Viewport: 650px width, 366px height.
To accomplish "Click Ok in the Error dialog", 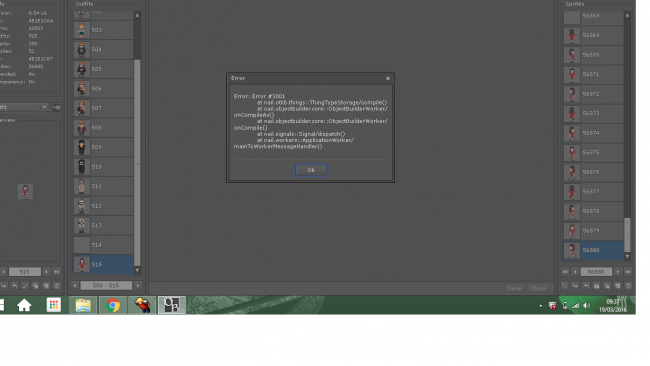I will click(x=311, y=170).
